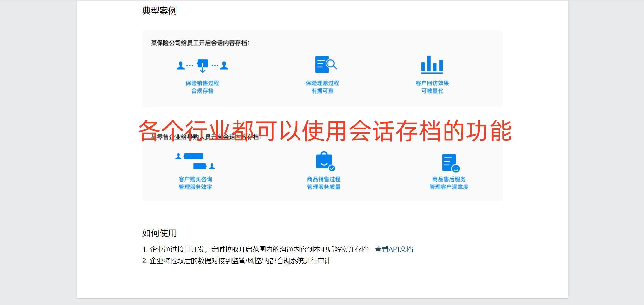Click the 如何使用 heading
Viewport: 644px width, 305px height.
point(159,233)
